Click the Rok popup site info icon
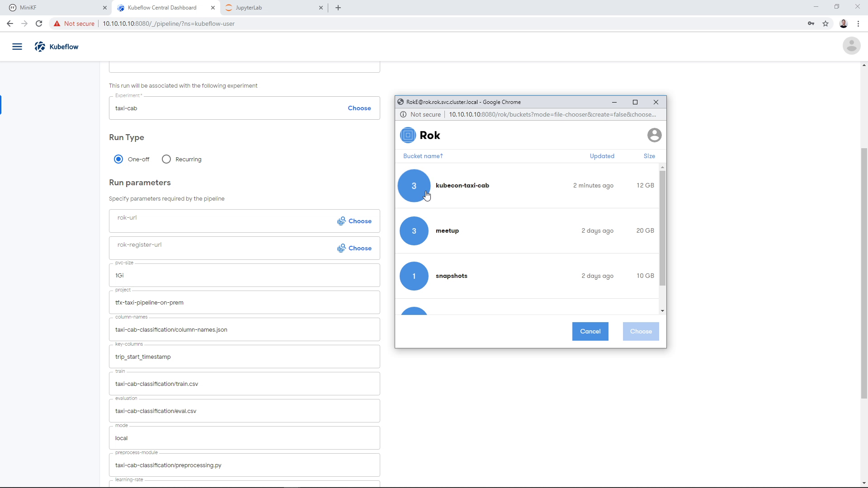This screenshot has height=488, width=868. 403,114
